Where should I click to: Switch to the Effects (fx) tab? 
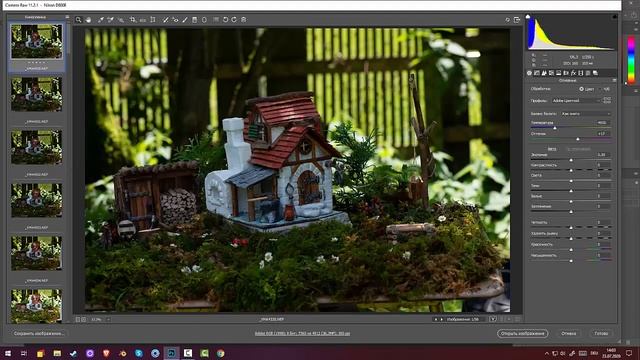coord(573,73)
